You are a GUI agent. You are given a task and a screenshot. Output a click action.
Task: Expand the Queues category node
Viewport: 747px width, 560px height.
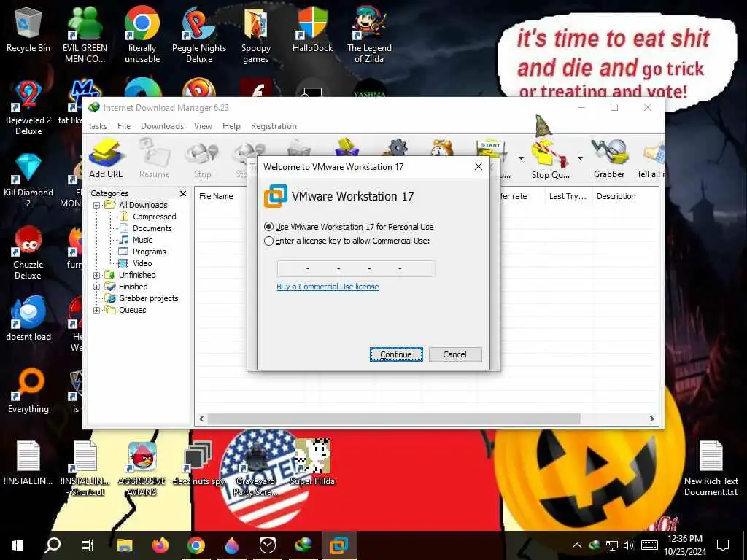[97, 310]
